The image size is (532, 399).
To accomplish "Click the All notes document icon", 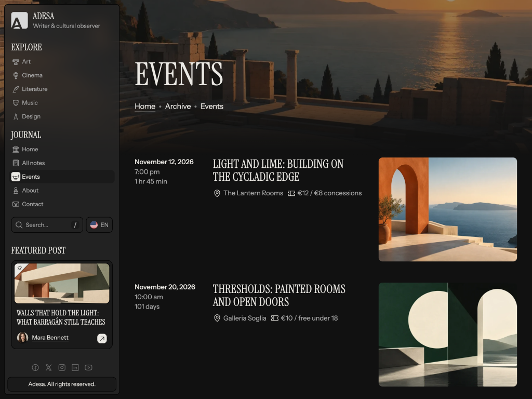I will pyautogui.click(x=16, y=163).
